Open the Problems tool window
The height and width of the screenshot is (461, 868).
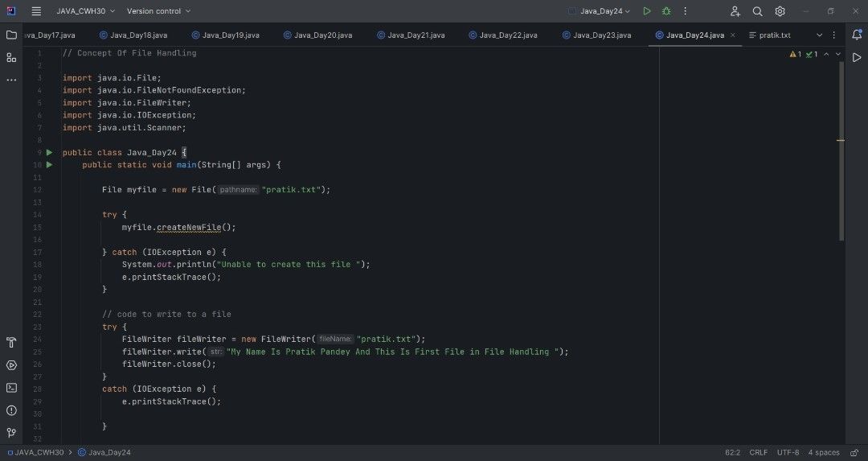[x=11, y=410]
